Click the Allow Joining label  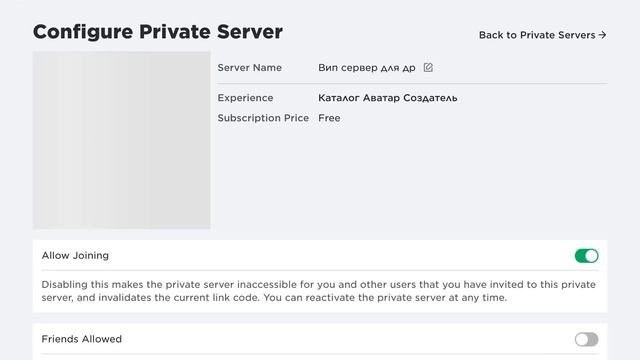click(75, 256)
